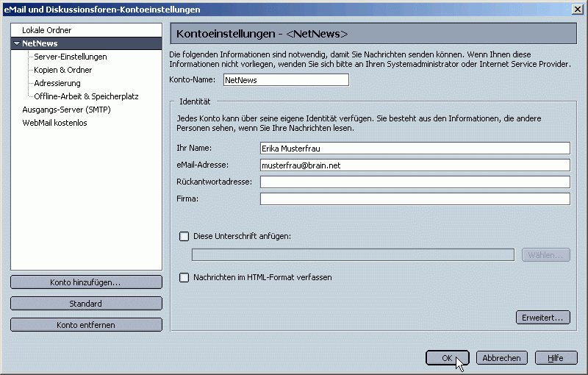Click the Ihr Name input field

[x=415, y=148]
